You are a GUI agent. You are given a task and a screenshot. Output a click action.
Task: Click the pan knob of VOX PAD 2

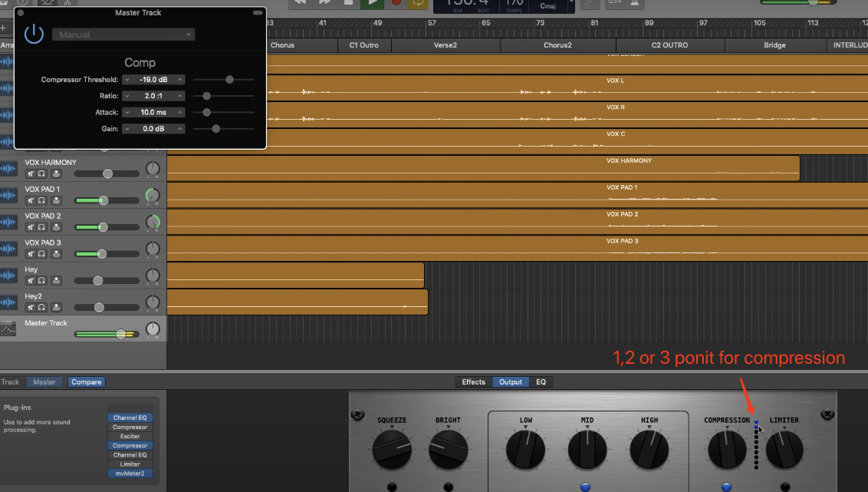pos(153,223)
